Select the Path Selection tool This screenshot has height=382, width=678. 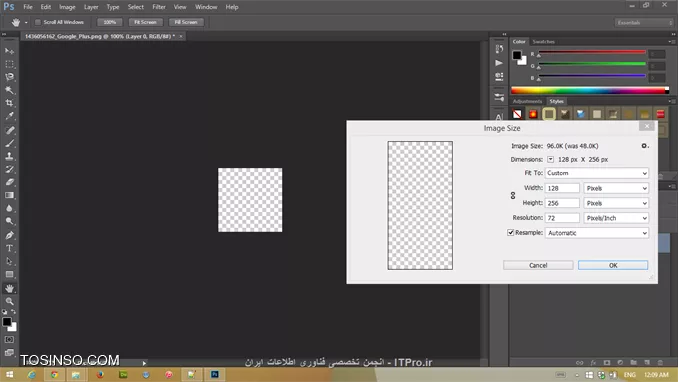click(9, 261)
